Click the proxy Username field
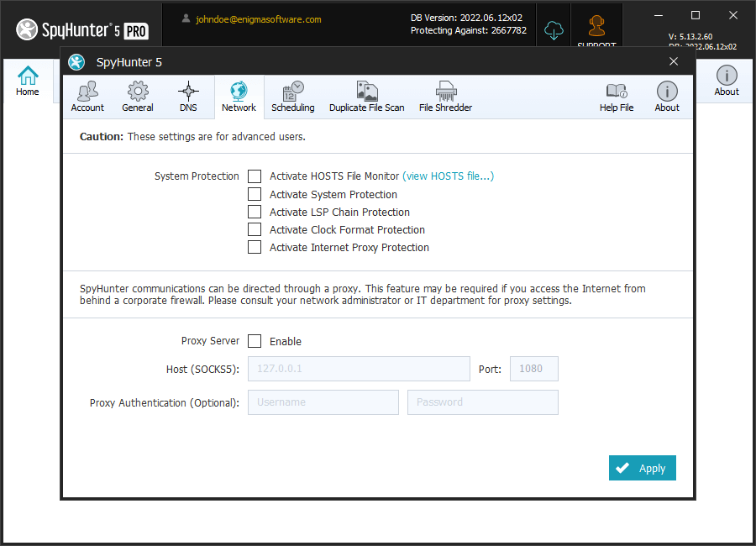 [323, 402]
